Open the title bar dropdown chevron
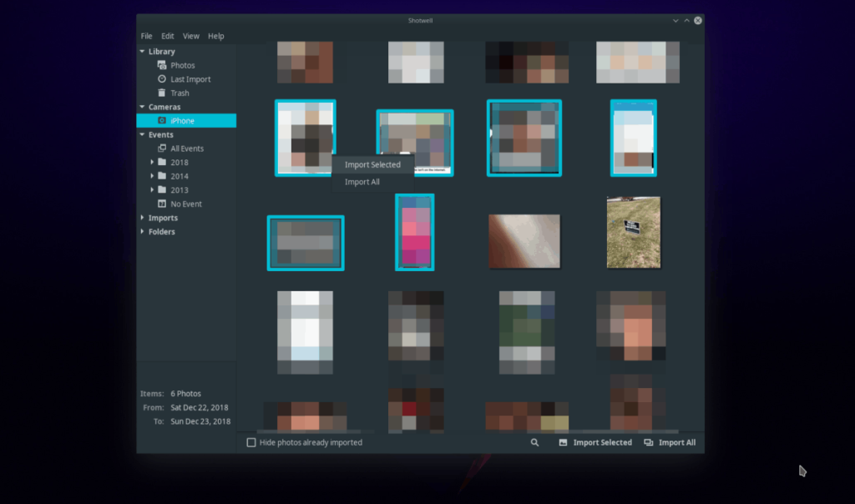The image size is (855, 504). (x=674, y=19)
